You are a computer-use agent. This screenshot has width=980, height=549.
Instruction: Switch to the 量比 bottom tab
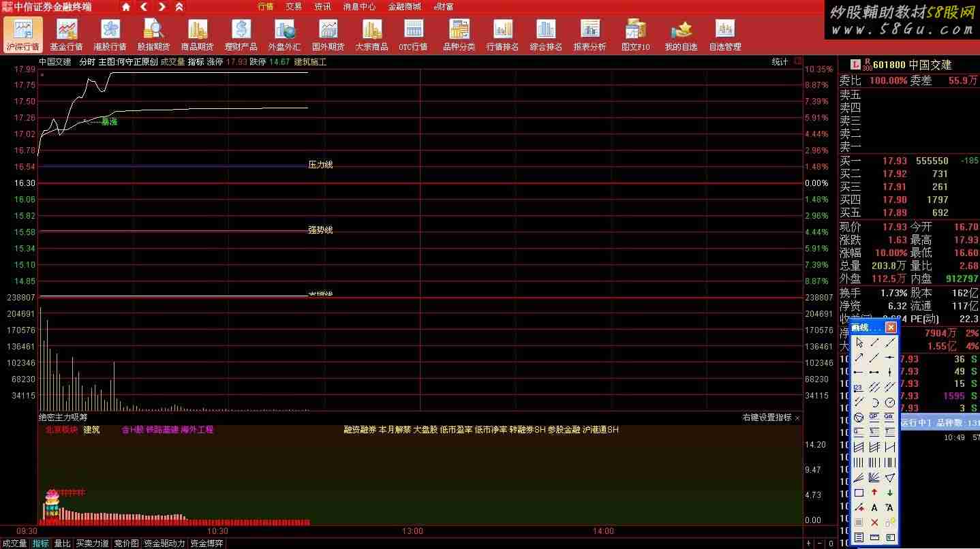point(62,544)
